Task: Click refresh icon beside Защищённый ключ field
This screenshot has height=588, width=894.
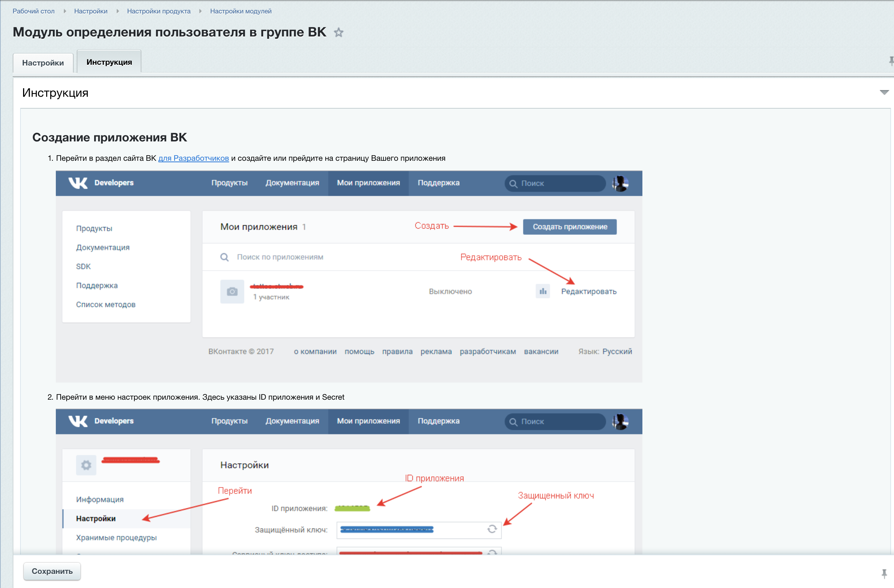Action: 492,529
